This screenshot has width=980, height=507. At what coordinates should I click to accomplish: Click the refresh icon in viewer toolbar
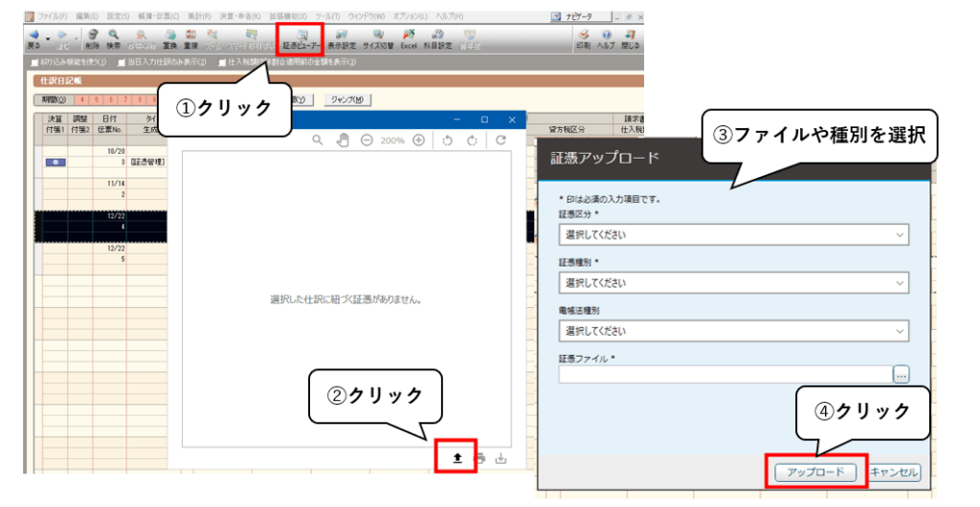click(x=501, y=141)
